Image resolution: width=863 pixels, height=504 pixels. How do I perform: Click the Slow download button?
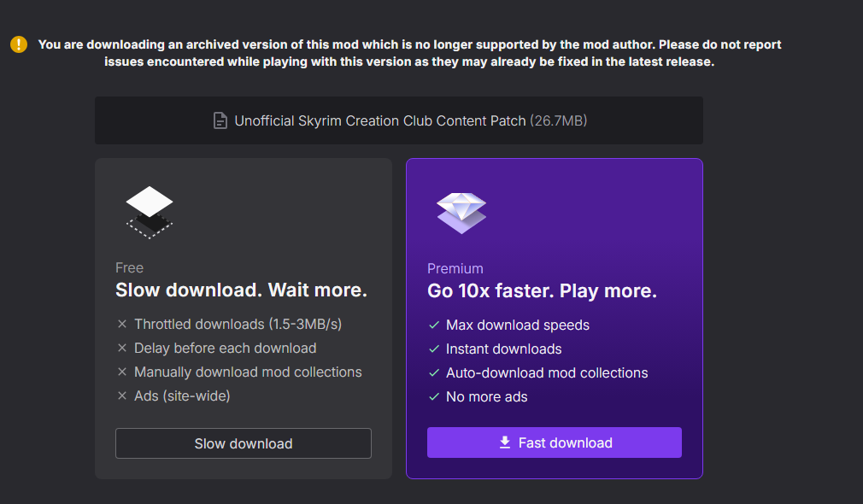click(244, 443)
